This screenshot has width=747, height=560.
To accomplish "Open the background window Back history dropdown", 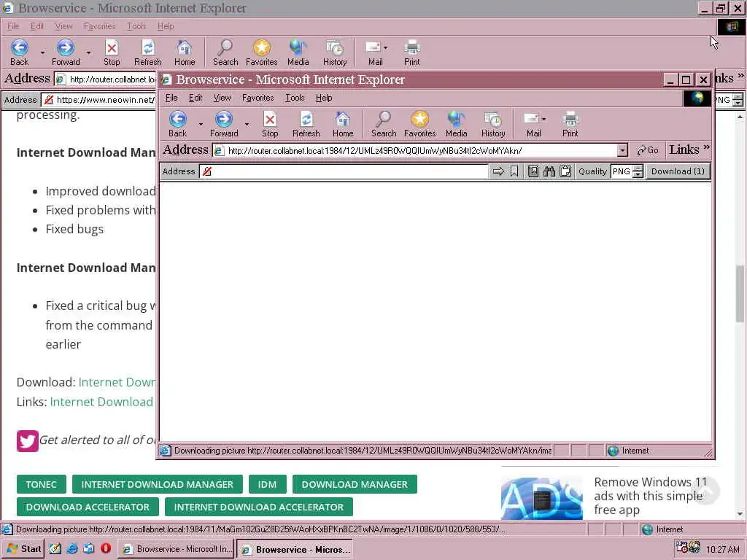I will pos(42,52).
